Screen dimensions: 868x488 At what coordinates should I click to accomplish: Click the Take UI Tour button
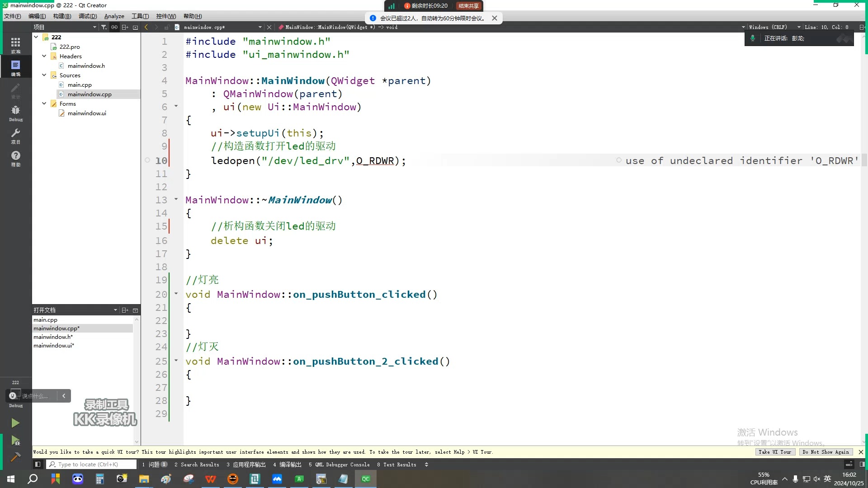pos(775,452)
